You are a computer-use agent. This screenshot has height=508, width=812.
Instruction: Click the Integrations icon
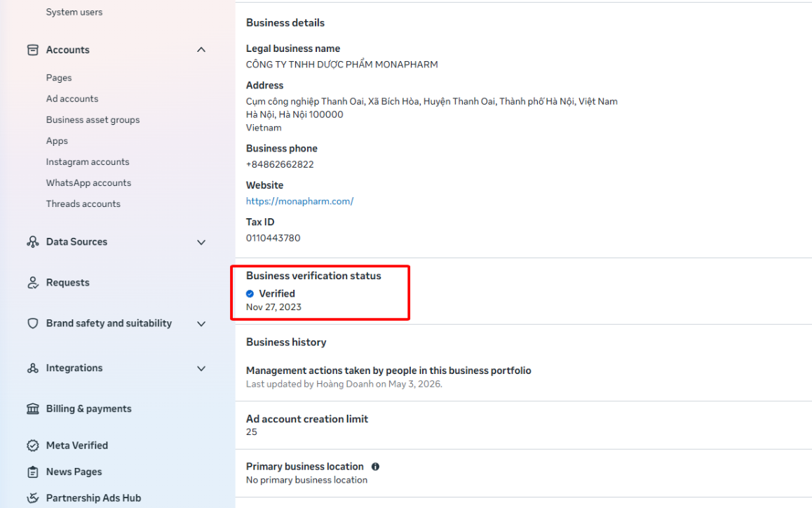click(33, 368)
